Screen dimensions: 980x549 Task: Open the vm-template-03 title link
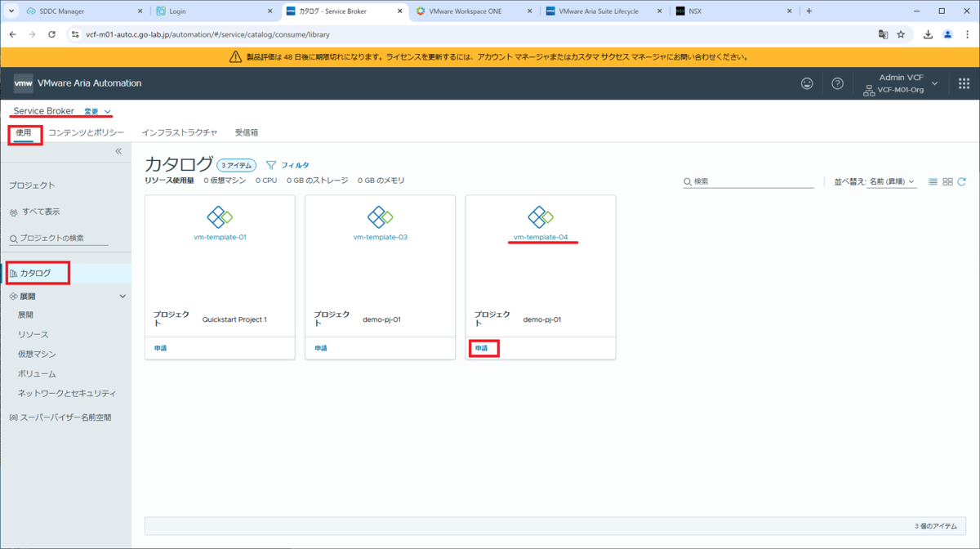[x=380, y=238]
